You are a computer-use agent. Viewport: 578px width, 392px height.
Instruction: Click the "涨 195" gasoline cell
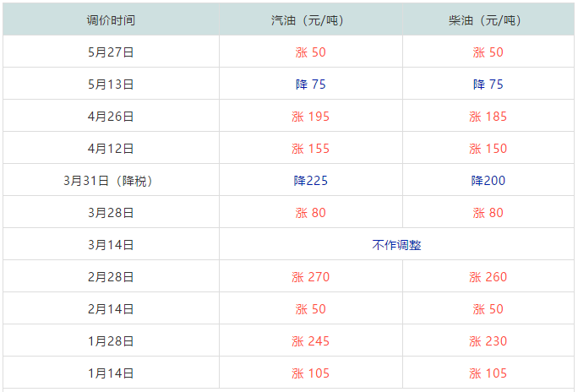(311, 116)
